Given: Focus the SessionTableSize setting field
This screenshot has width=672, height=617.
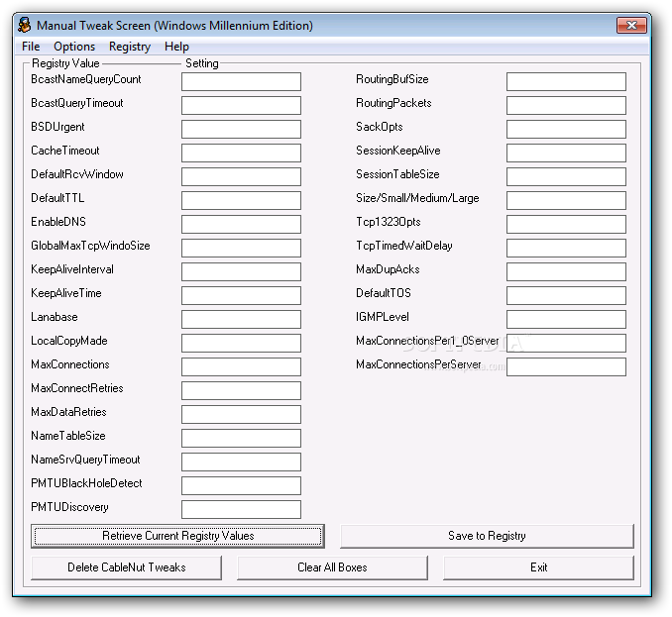Looking at the screenshot, I should pyautogui.click(x=566, y=176).
